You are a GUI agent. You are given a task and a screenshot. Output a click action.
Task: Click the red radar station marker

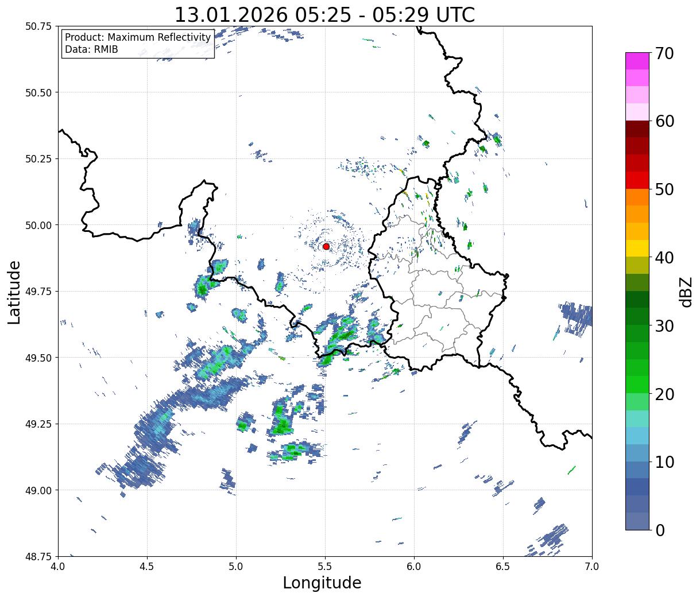326,246
